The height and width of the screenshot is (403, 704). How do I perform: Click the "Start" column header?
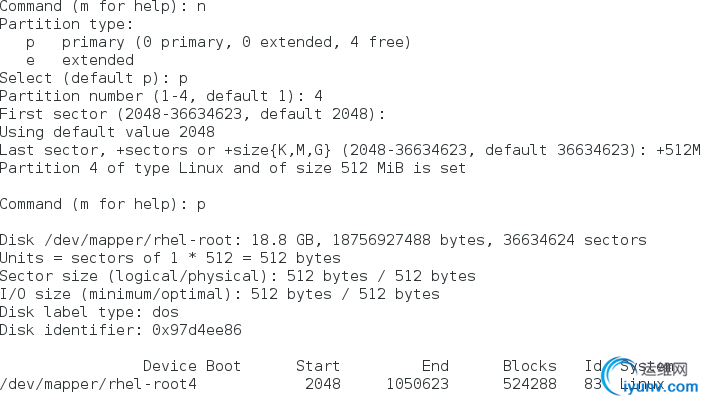coord(318,366)
